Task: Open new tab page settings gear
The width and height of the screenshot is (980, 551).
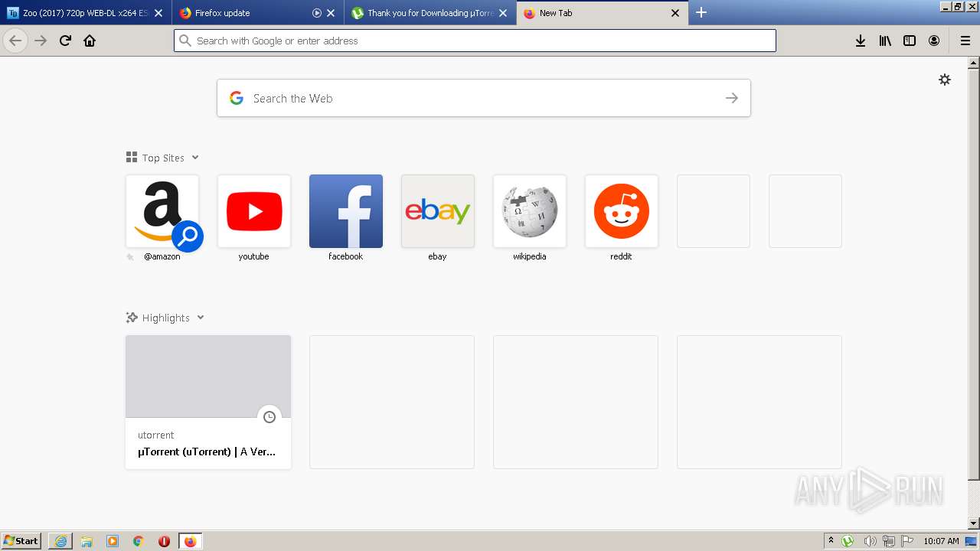Action: (945, 80)
